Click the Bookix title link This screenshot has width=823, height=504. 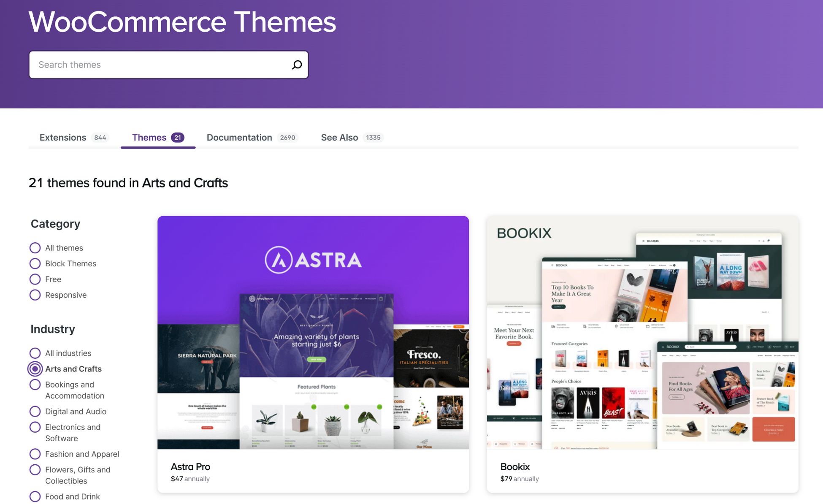coord(515,466)
